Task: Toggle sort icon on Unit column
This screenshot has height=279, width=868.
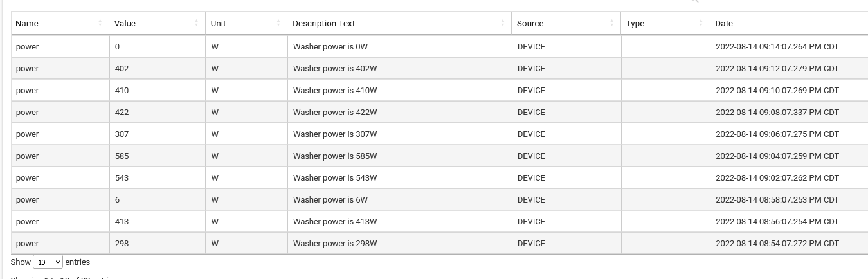Action: (278, 23)
